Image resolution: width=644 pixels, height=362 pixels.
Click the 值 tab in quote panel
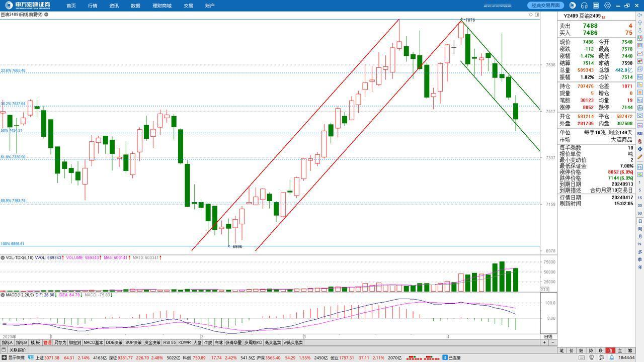(x=610, y=350)
